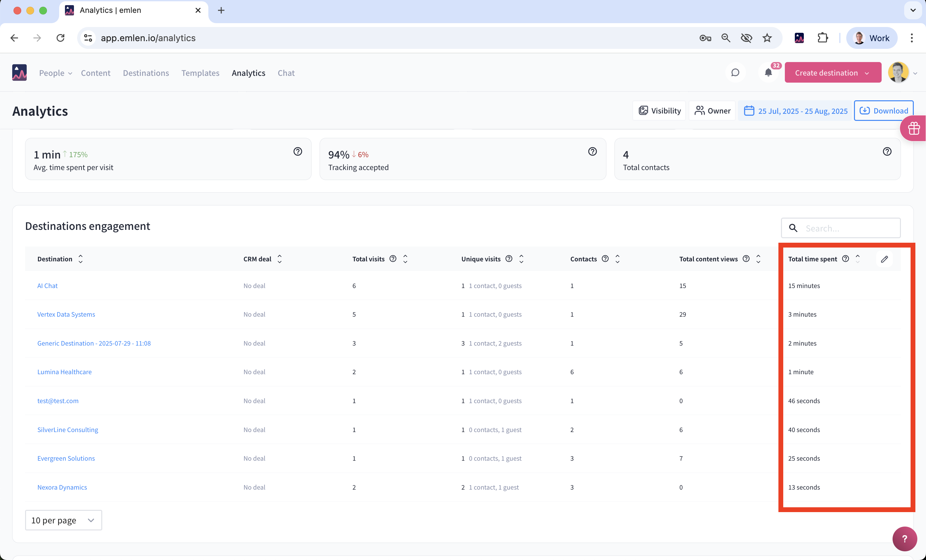This screenshot has width=926, height=560.
Task: Open the Vertex Data Systems link
Action: tap(66, 314)
